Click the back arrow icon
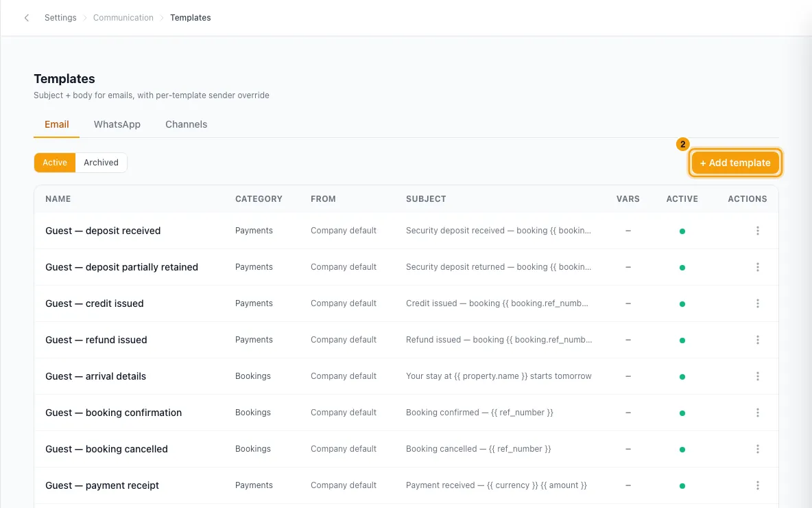This screenshot has width=812, height=508. [x=27, y=18]
